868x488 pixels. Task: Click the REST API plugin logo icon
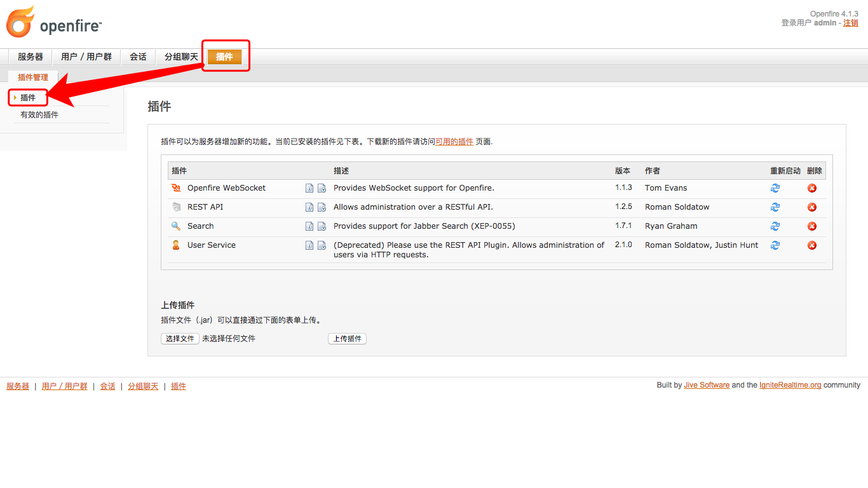tap(176, 207)
